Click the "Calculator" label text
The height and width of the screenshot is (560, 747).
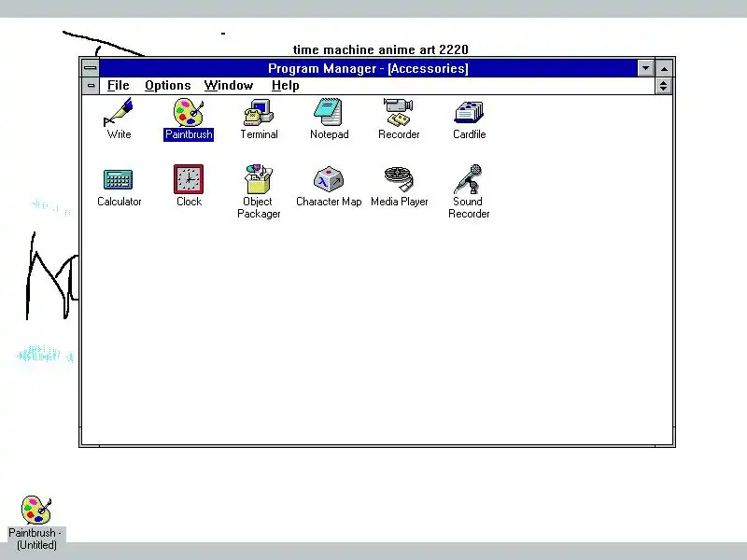120,202
